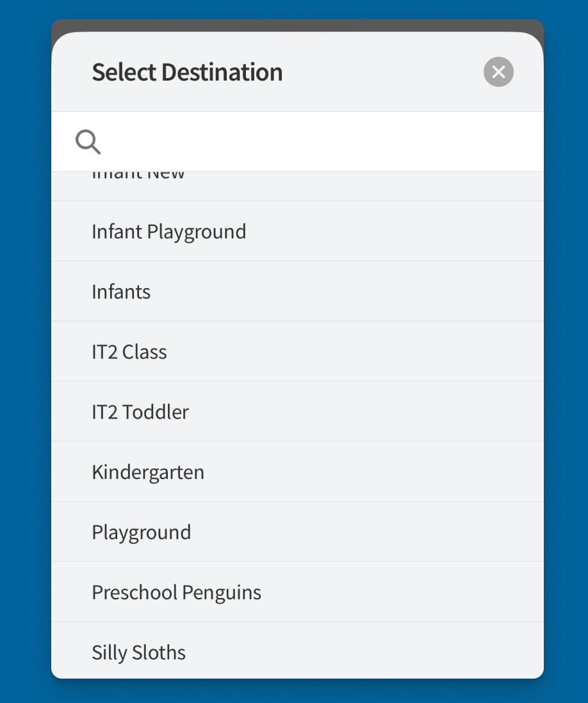This screenshot has height=703, width=588.
Task: Click the Select Destination title text
Action: click(187, 72)
